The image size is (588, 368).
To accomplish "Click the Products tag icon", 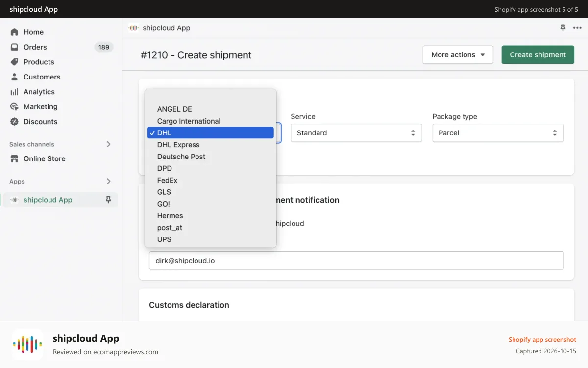I will pyautogui.click(x=14, y=62).
